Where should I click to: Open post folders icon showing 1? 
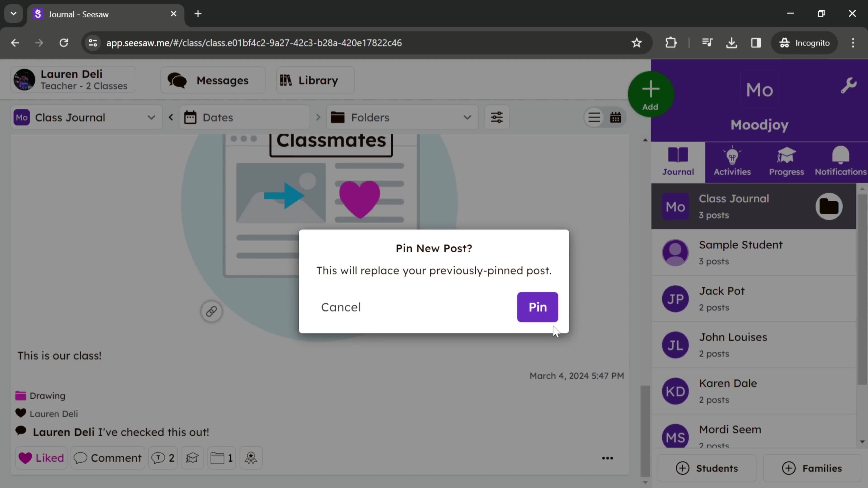222,458
